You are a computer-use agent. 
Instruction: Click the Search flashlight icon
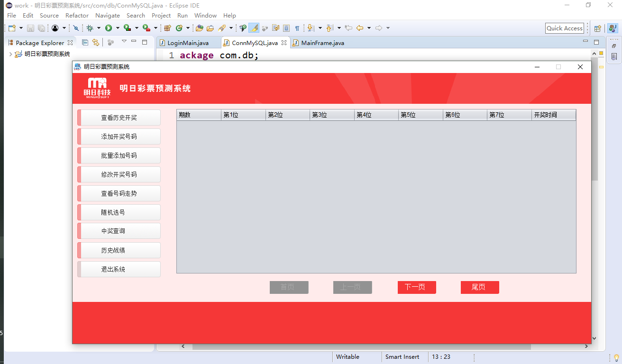222,28
